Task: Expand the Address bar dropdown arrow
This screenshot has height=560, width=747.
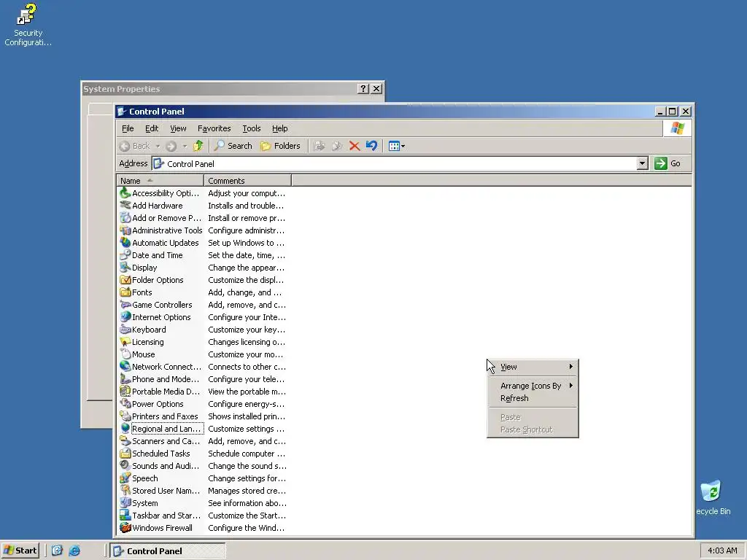Action: [x=642, y=163]
